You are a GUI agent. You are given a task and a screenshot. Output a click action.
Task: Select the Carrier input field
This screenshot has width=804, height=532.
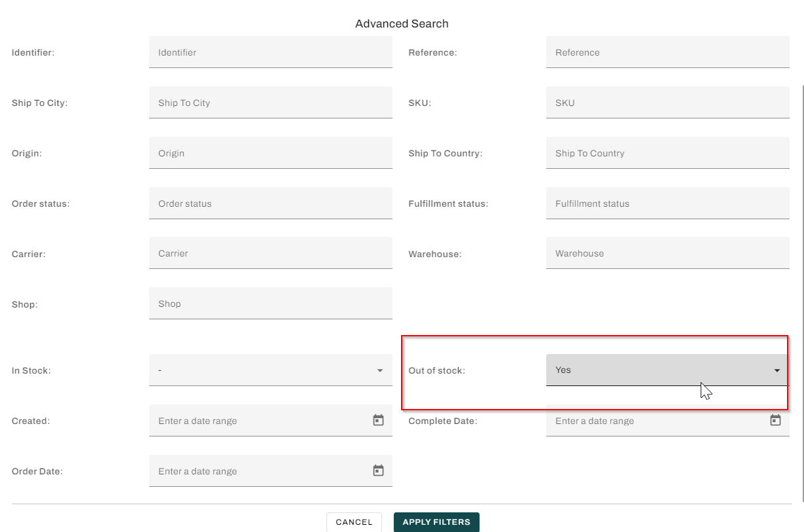point(271,253)
